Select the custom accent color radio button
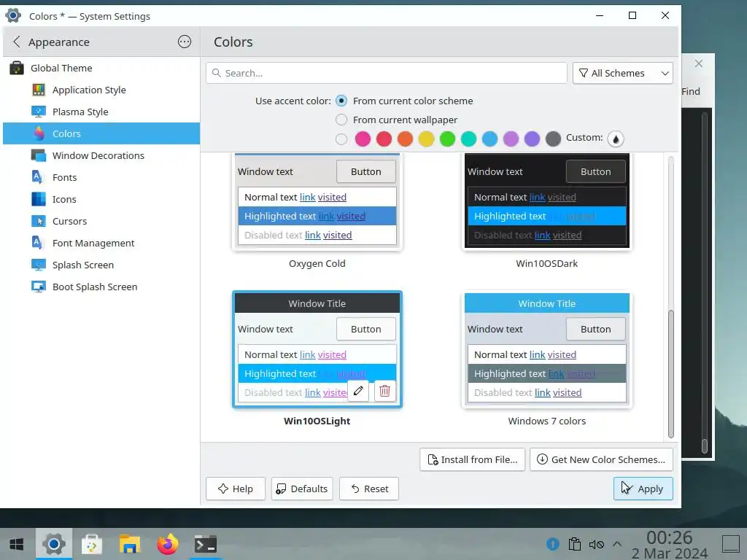The image size is (747, 560). point(341,139)
